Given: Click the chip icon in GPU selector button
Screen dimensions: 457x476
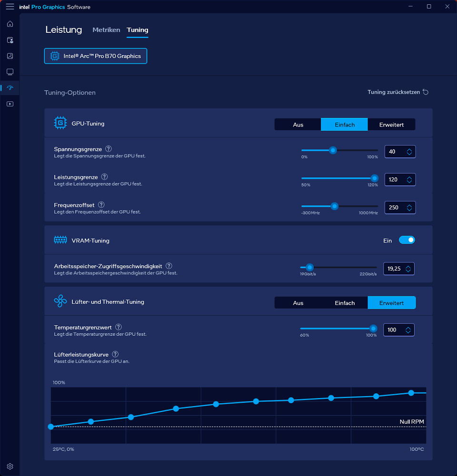Looking at the screenshot, I should coord(55,56).
